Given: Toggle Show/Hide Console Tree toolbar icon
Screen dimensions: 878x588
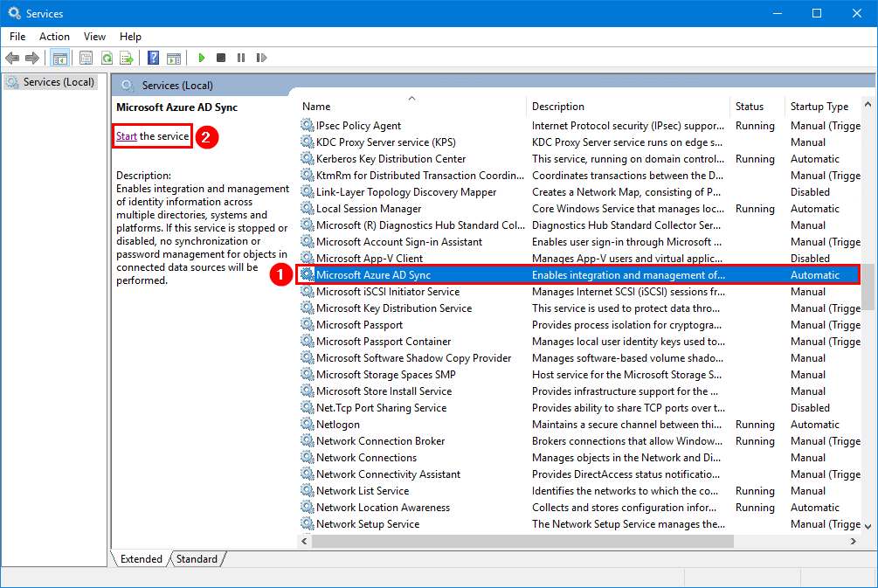Looking at the screenshot, I should (x=60, y=58).
